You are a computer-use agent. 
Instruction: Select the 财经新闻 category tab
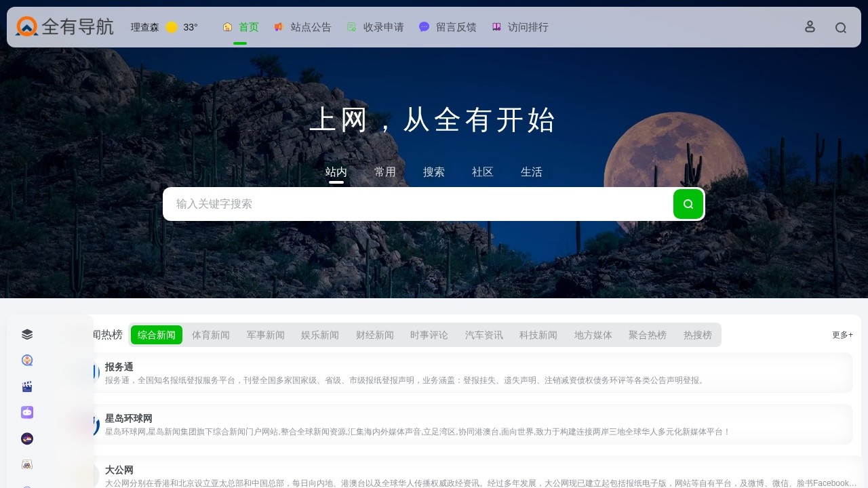375,335
